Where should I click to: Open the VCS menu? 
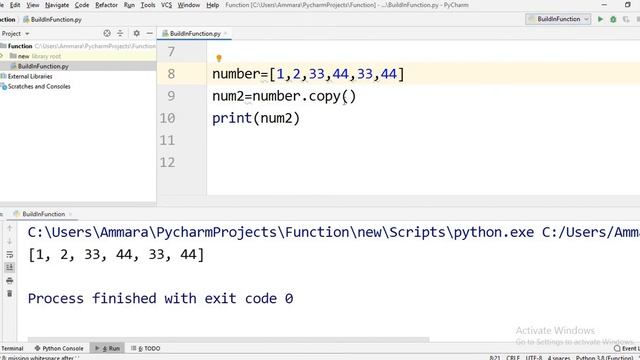point(166,5)
